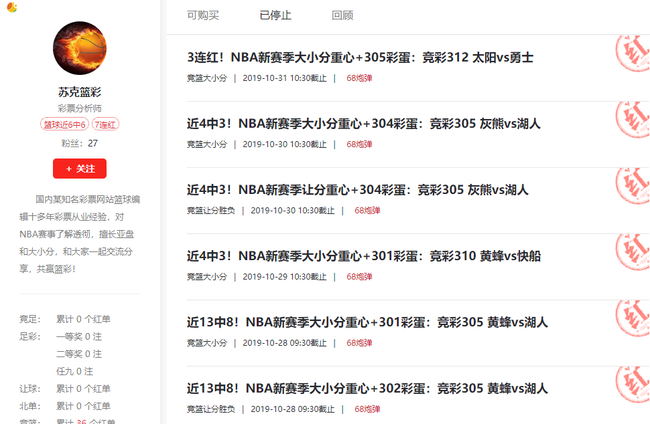This screenshot has width=650, height=424.
Task: Click the 竞篮让分胜负 tag dated 2019-10-30
Action: point(211,211)
